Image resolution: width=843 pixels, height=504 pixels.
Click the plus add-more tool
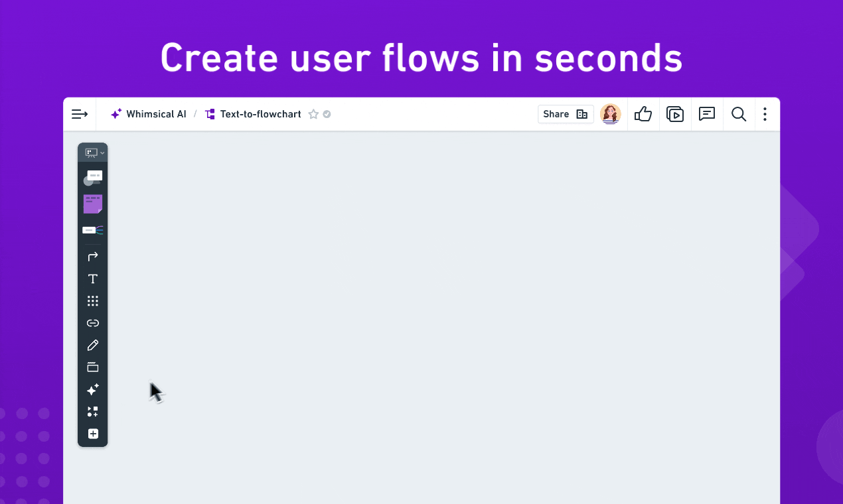[x=93, y=434]
